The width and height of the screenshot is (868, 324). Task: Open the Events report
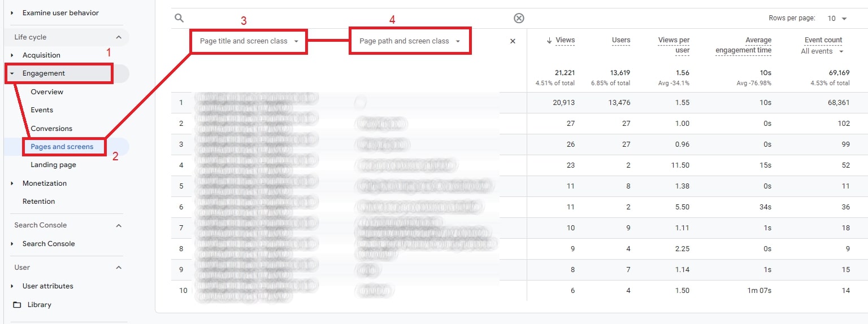coord(42,110)
